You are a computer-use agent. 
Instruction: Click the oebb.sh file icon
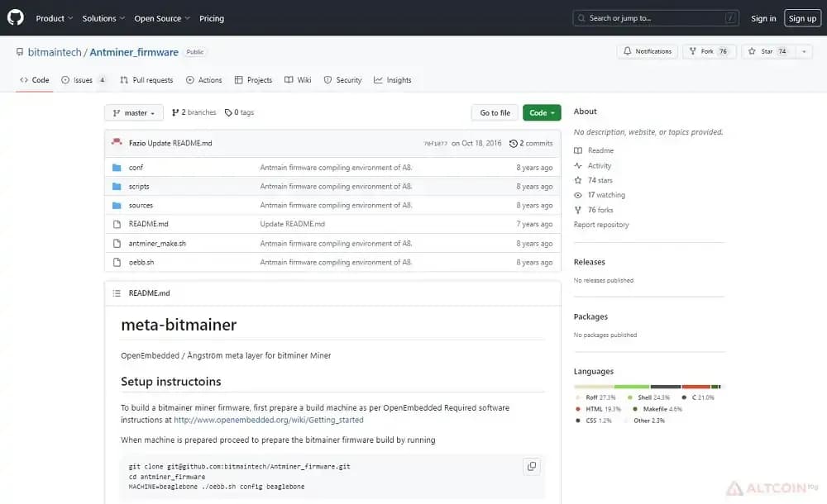117,263
